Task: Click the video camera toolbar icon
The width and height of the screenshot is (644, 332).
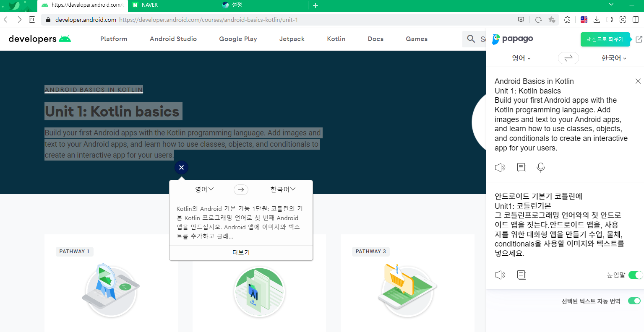Action: [610, 20]
